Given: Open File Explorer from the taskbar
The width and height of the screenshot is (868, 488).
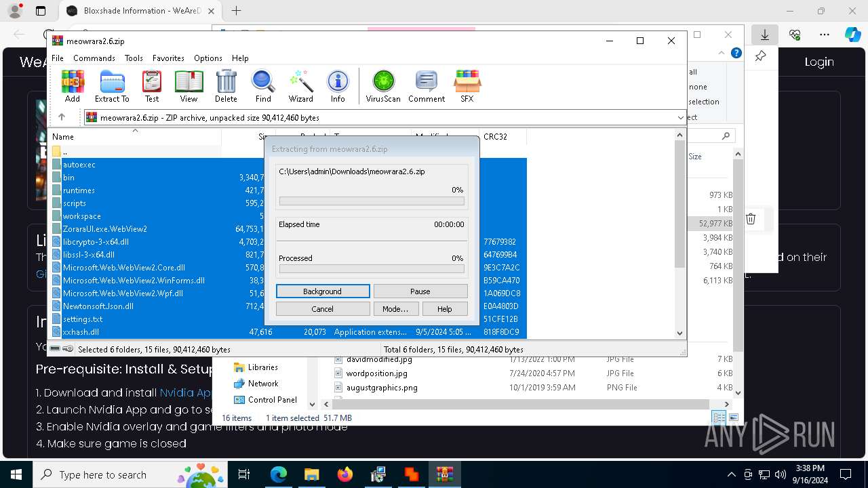Looking at the screenshot, I should pos(311,474).
